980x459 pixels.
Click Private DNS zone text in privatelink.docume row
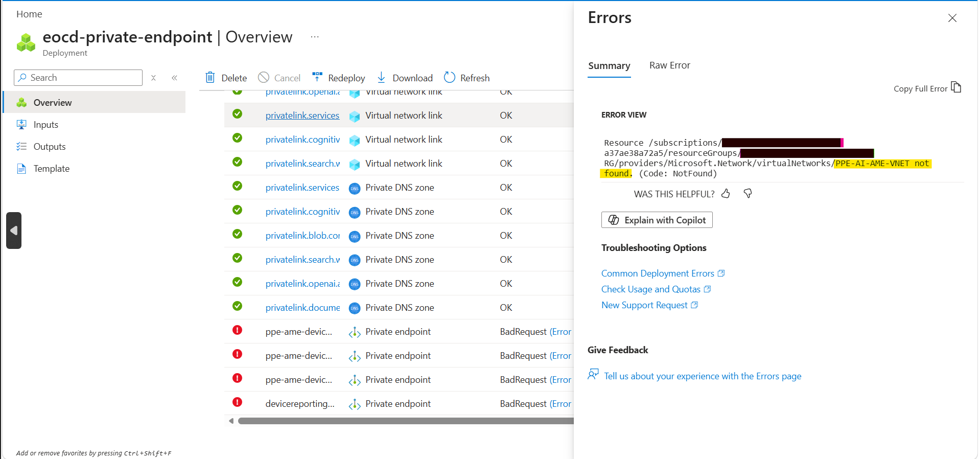(x=400, y=308)
